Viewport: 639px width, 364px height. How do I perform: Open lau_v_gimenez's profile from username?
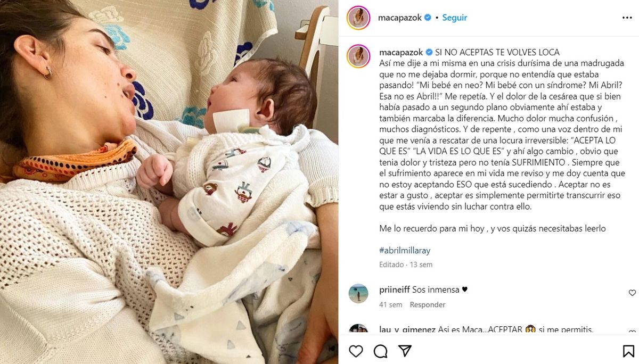[x=407, y=330]
